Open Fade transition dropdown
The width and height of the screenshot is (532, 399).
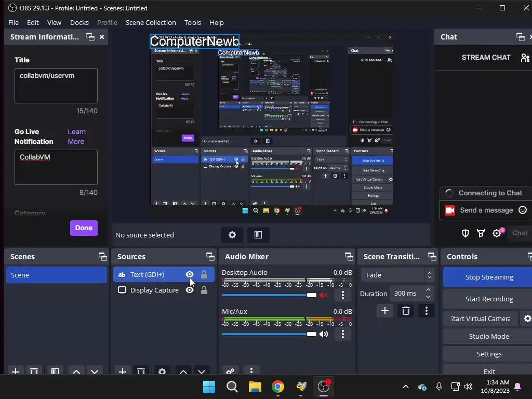tap(397, 275)
